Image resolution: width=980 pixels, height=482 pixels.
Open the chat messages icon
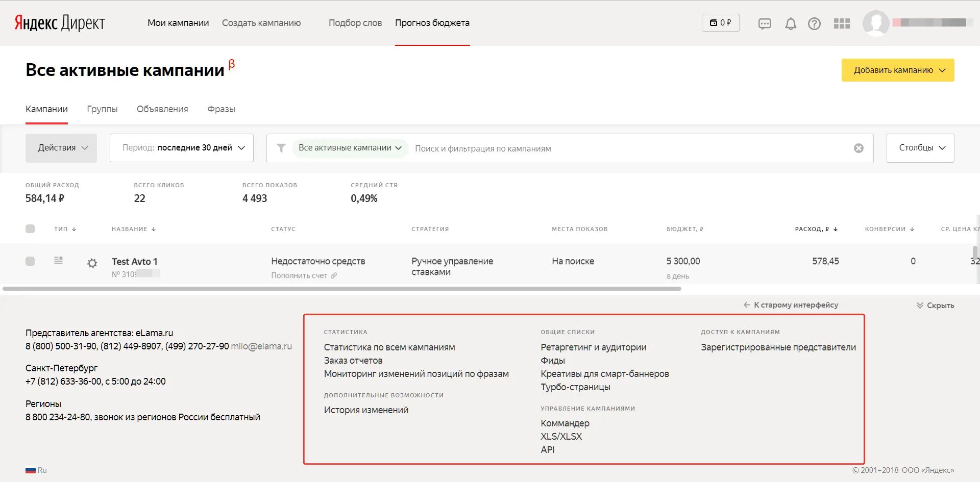(765, 24)
